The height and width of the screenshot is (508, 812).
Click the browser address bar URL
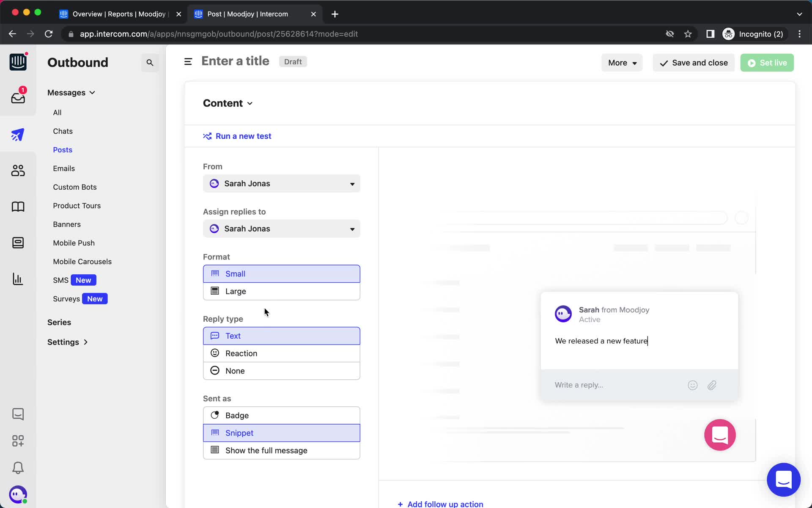(219, 34)
